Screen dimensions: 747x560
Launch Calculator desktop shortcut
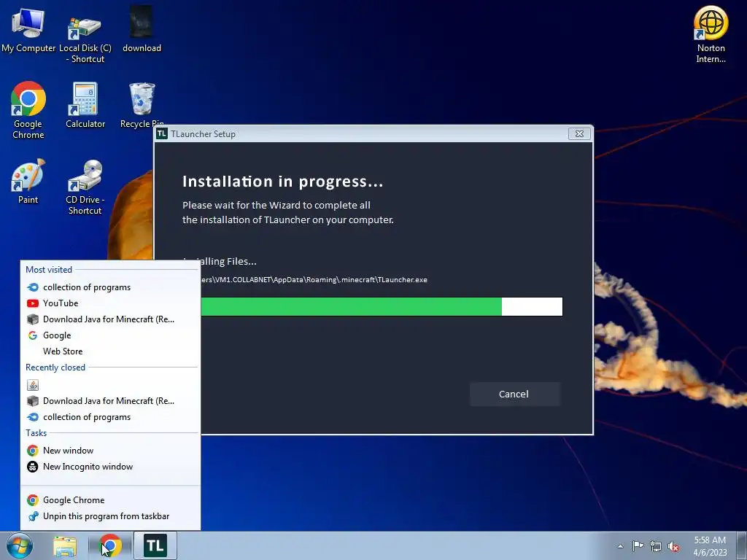pyautogui.click(x=85, y=105)
